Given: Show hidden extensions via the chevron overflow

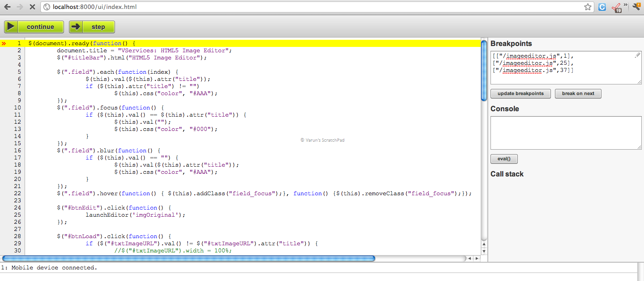Looking at the screenshot, I should click(626, 6).
